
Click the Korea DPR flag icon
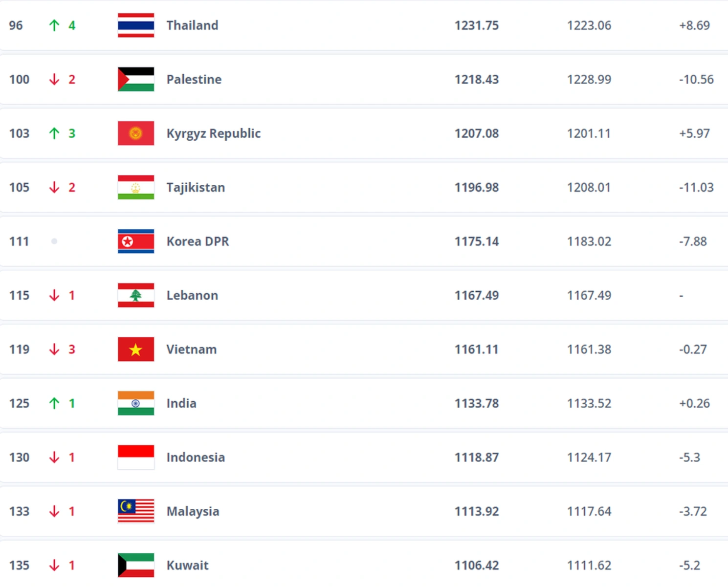pyautogui.click(x=136, y=241)
